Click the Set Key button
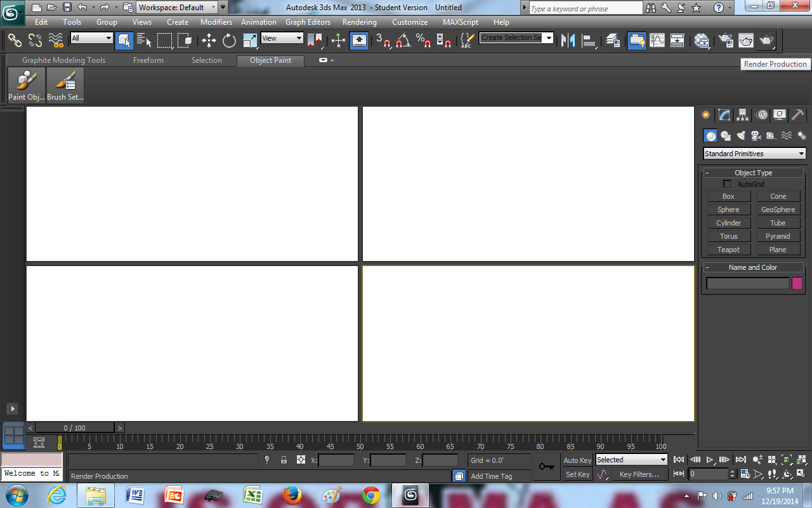Image resolution: width=812 pixels, height=508 pixels. [577, 474]
